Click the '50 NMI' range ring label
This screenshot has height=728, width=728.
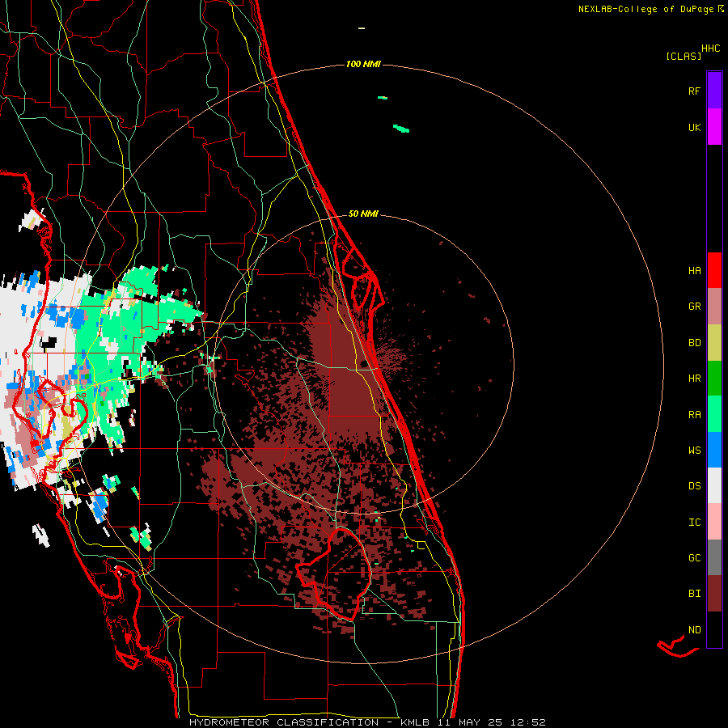click(363, 214)
